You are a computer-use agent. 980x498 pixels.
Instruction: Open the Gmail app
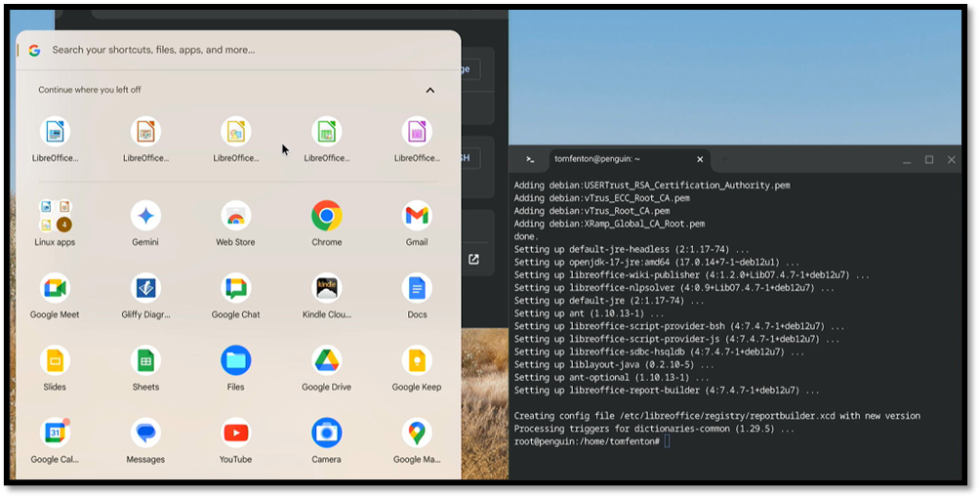coord(417,216)
